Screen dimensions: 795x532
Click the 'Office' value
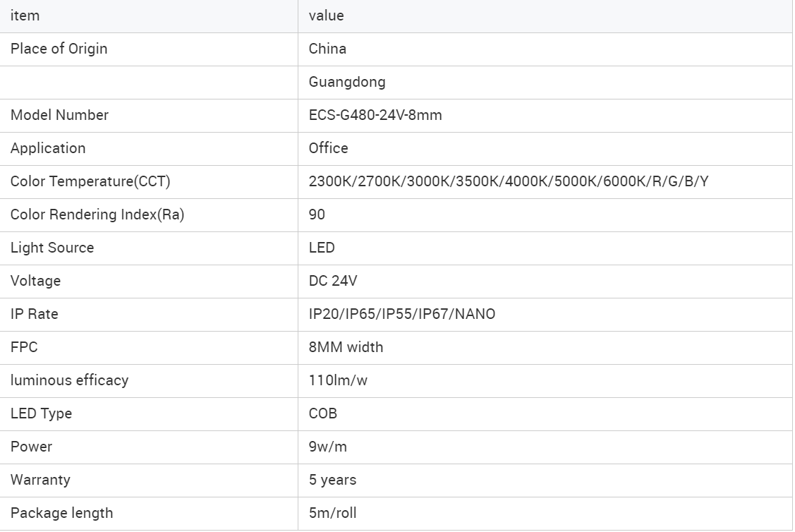329,148
